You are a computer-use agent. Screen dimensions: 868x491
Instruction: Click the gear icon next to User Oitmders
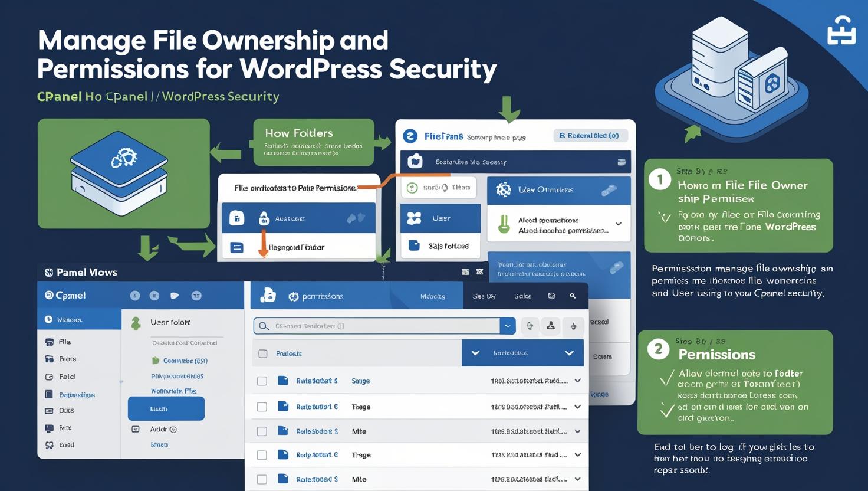[x=504, y=189]
